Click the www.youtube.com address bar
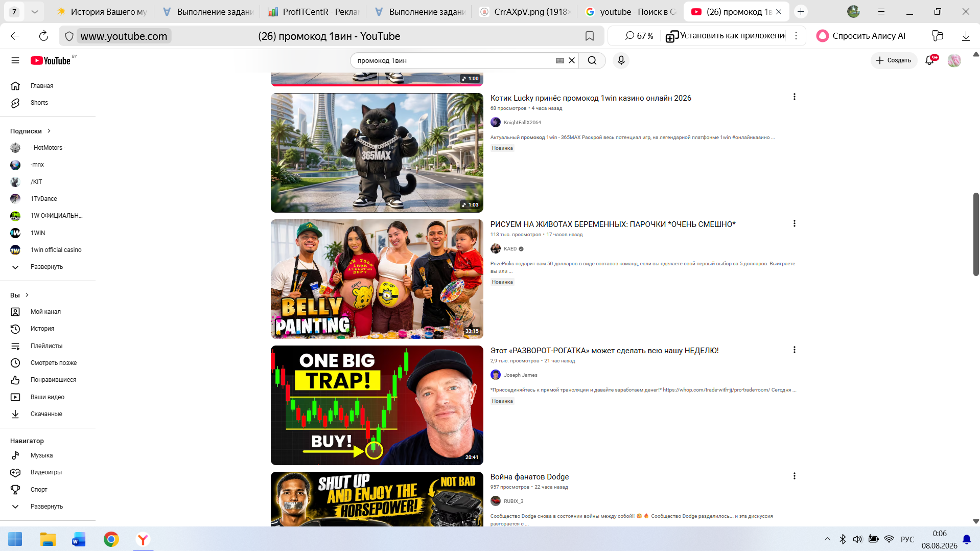 click(x=124, y=36)
